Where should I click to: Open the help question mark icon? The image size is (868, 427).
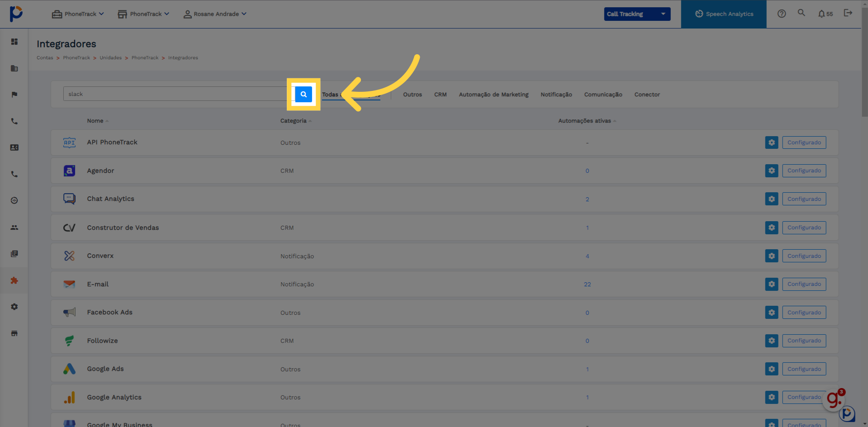[x=782, y=14]
